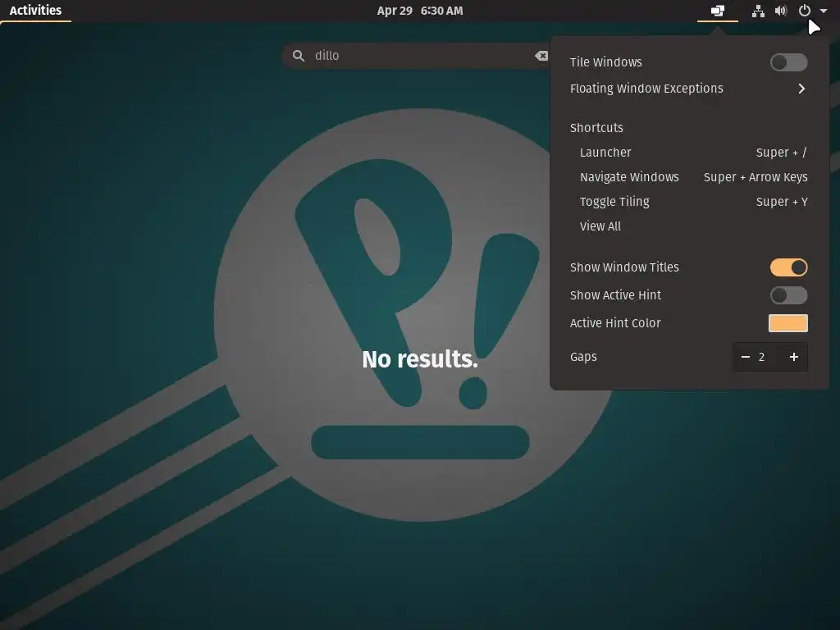Select the Toggle Tiling shortcut entry
840x630 pixels.
689,202
